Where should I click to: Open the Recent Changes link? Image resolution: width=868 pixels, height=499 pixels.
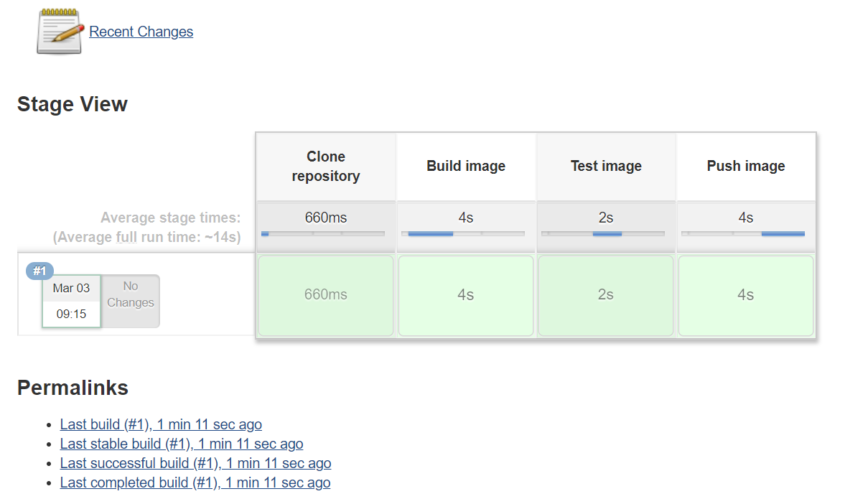click(x=141, y=32)
